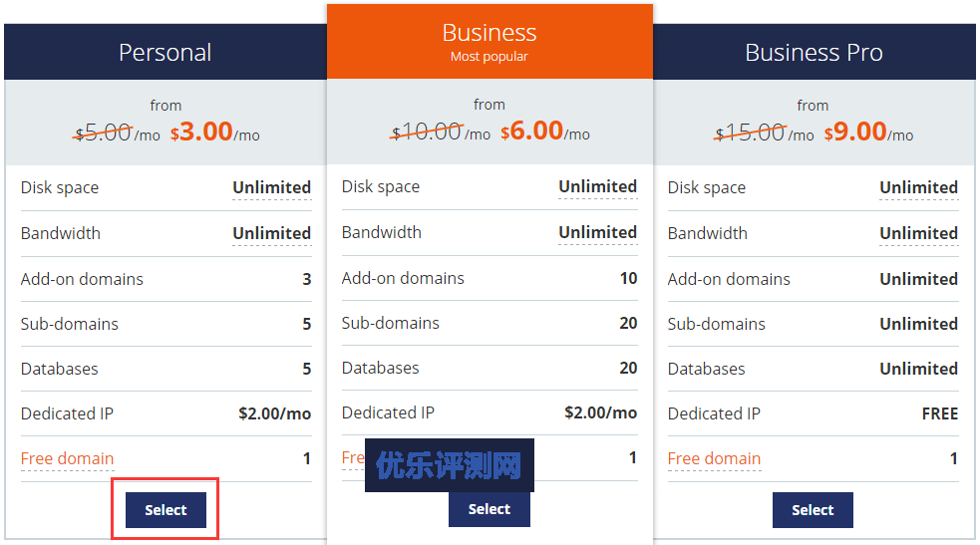Screen dimensions: 980x545
Task: Click Personal plan's $2.00/mo Dedicated IP value
Action: pyautogui.click(x=274, y=413)
